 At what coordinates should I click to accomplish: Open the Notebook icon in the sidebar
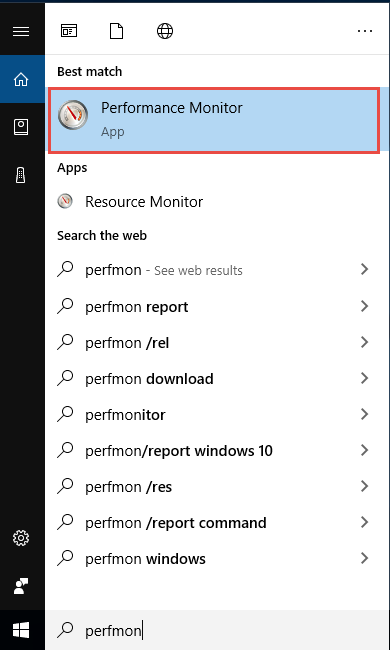tap(21, 127)
